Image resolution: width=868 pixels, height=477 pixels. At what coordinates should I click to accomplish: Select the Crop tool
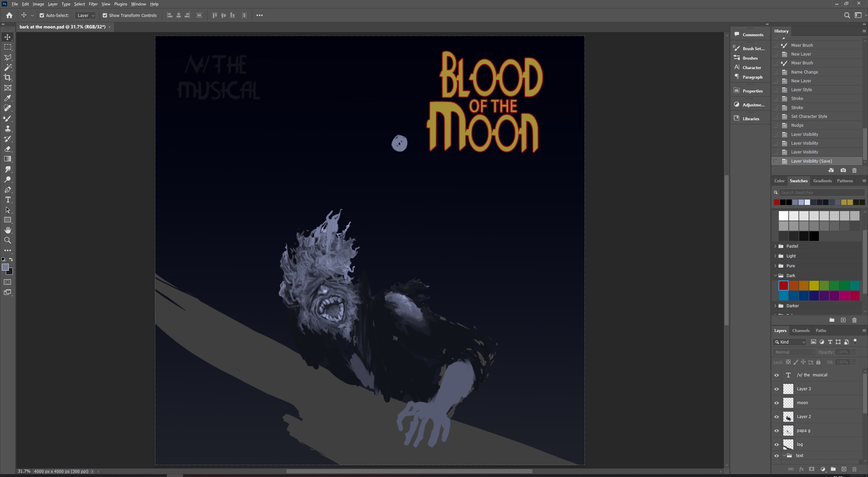7,78
